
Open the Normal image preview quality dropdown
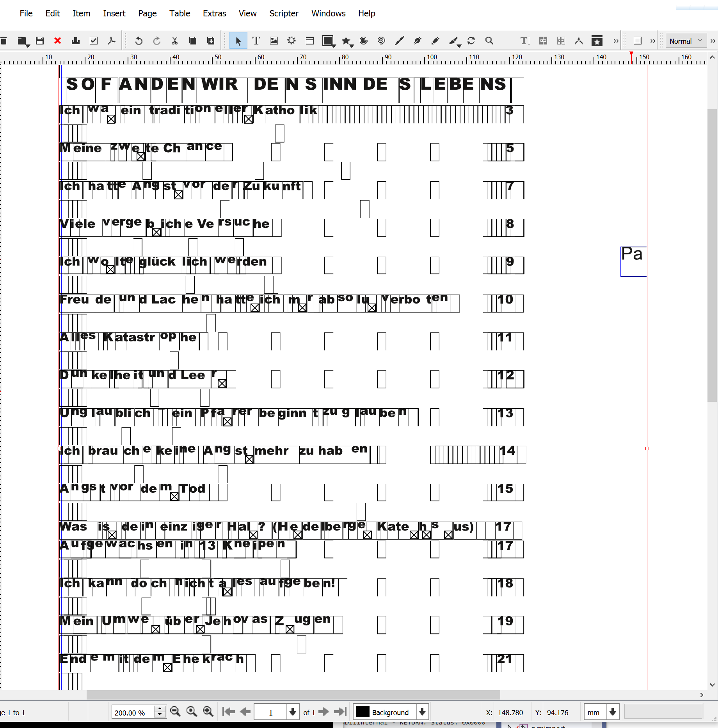[x=686, y=41]
